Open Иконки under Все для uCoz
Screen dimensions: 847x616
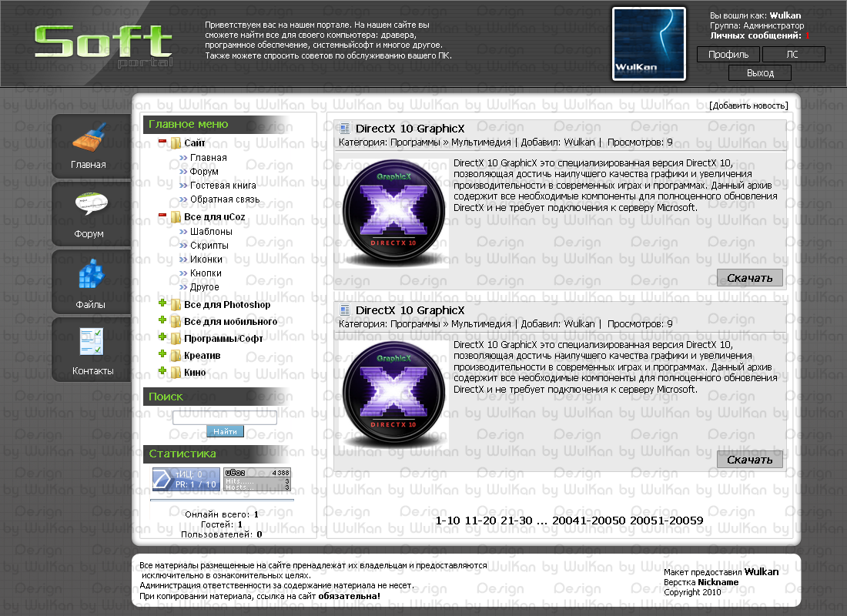point(206,259)
